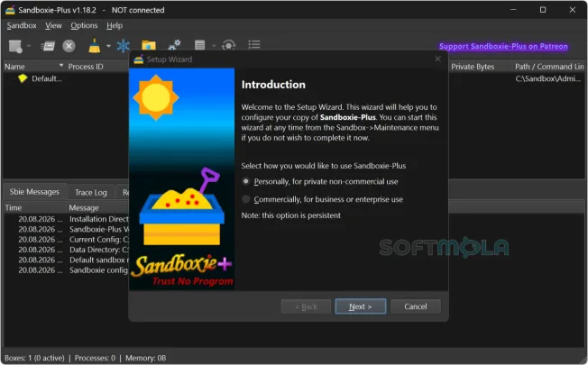Click 'Boxes: 1 (0 active)' status text

coord(34,358)
